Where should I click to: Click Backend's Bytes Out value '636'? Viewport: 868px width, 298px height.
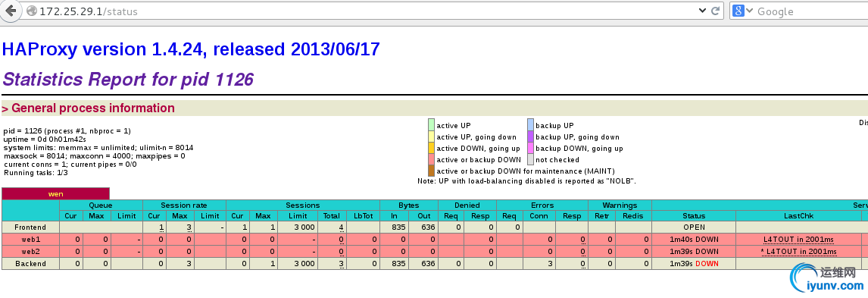[427, 264]
